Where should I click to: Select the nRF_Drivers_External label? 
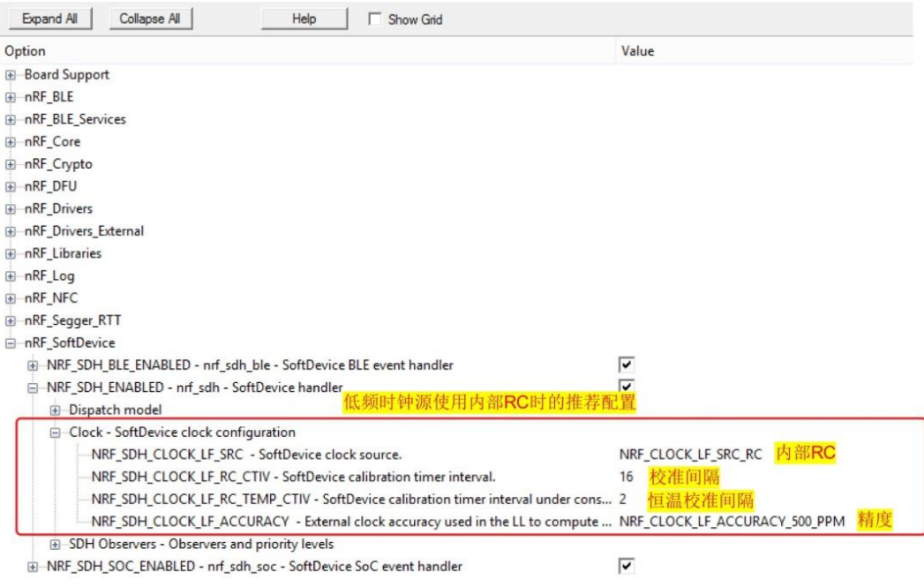[x=84, y=231]
